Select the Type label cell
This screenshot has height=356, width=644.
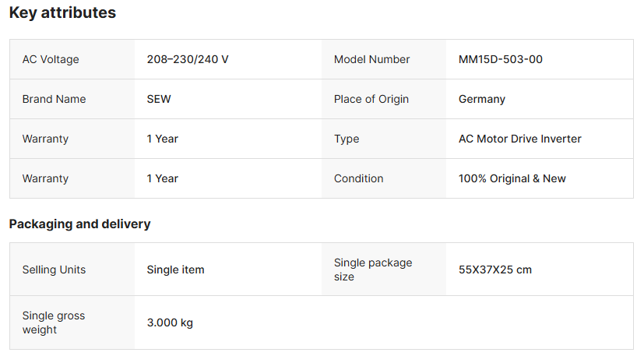pyautogui.click(x=347, y=139)
